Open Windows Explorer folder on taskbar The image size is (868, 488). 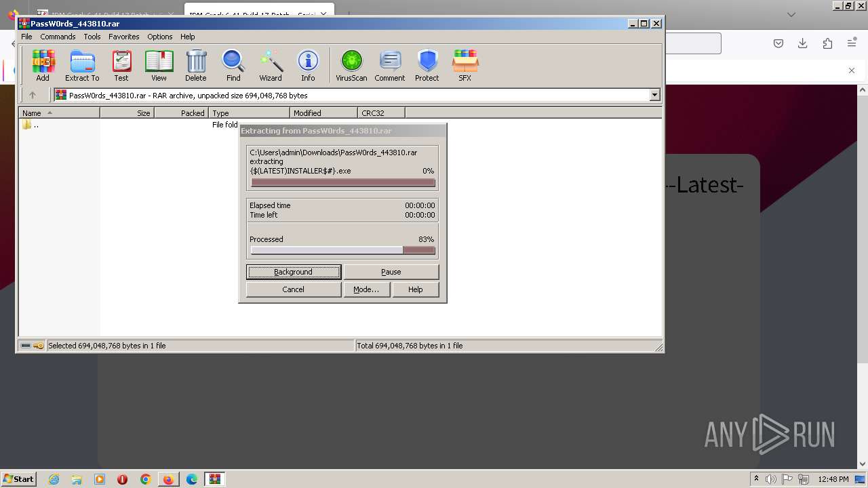tap(77, 479)
